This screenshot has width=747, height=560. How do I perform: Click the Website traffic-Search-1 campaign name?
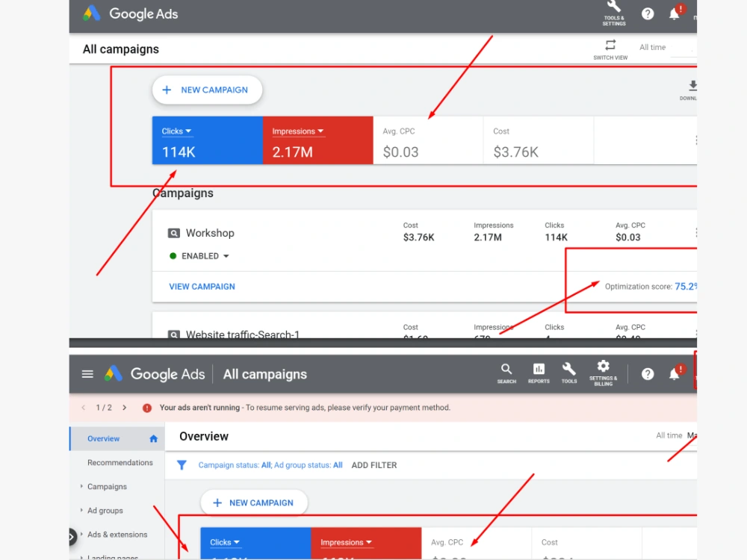(243, 333)
